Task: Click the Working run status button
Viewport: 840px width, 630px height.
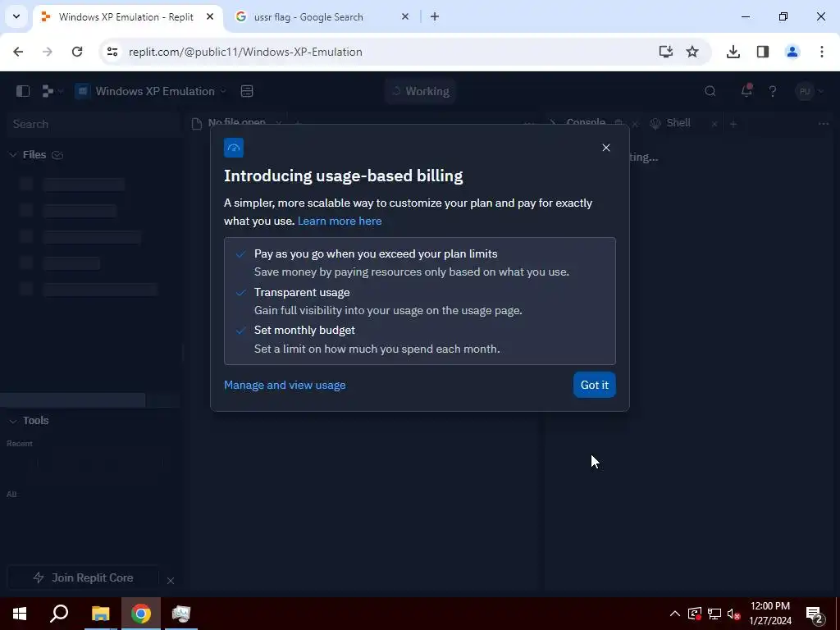Action: 420,91
